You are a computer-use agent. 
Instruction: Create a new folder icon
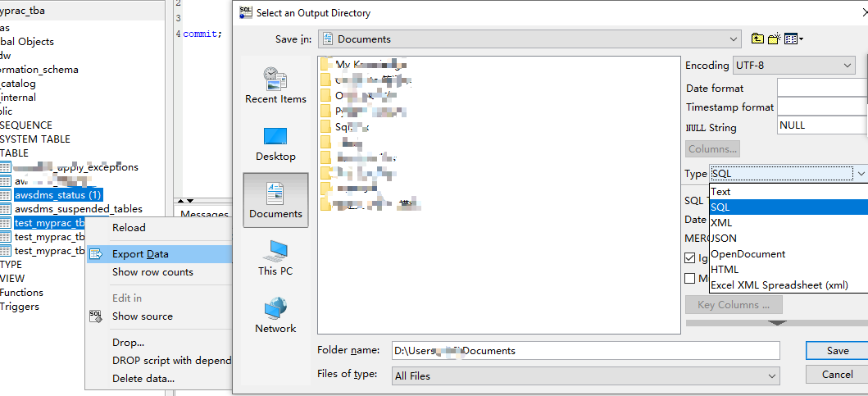pyautogui.click(x=774, y=39)
